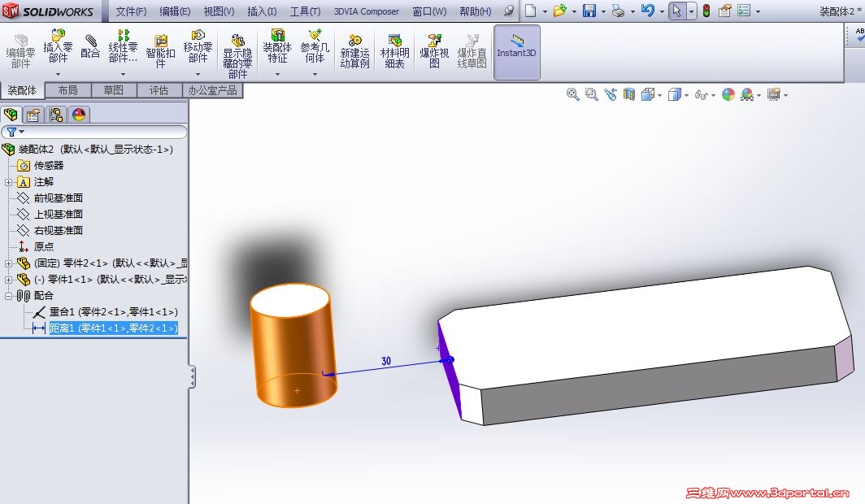Select 上视基准面 plane in tree
The image size is (865, 504).
coord(58,214)
